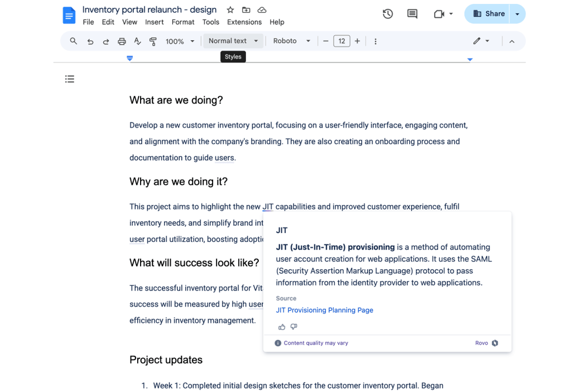The image size is (588, 391).
Task: Give thumbs down on JIT definition
Action: (294, 327)
